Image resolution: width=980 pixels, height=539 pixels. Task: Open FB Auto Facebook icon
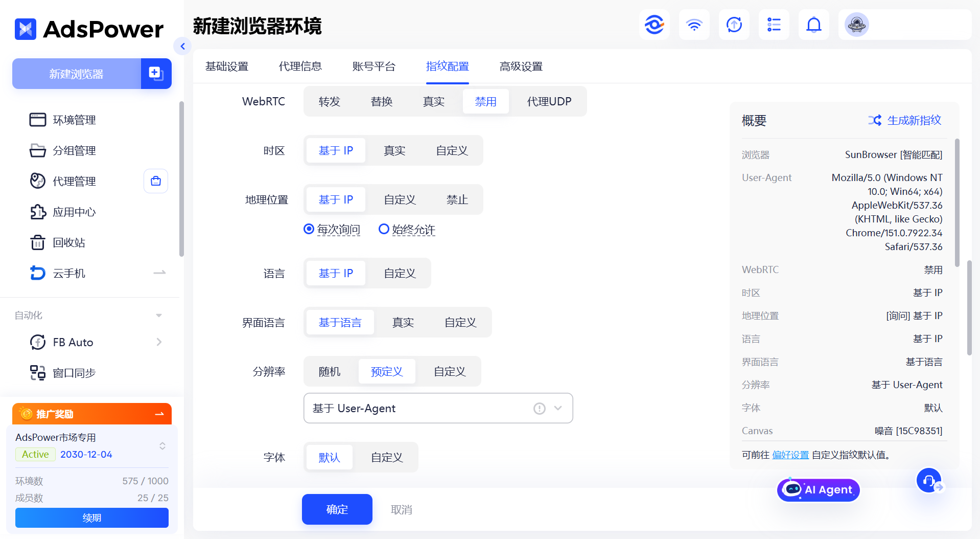click(x=38, y=342)
